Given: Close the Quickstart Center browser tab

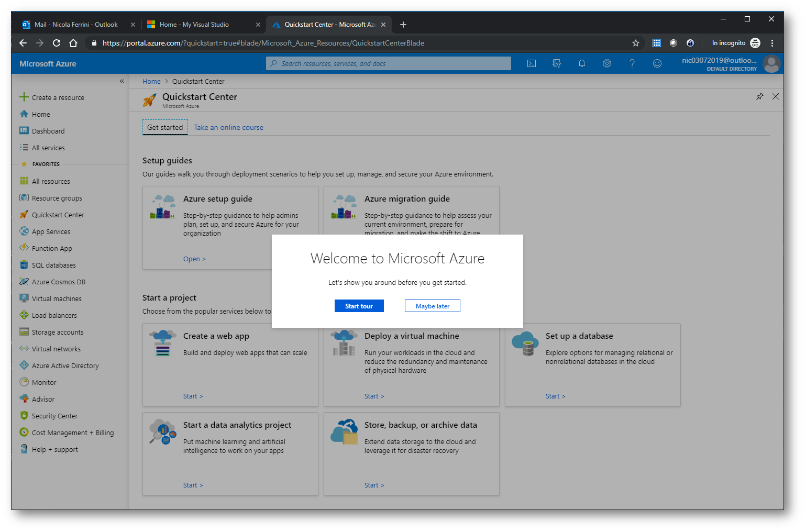Looking at the screenshot, I should coord(383,25).
